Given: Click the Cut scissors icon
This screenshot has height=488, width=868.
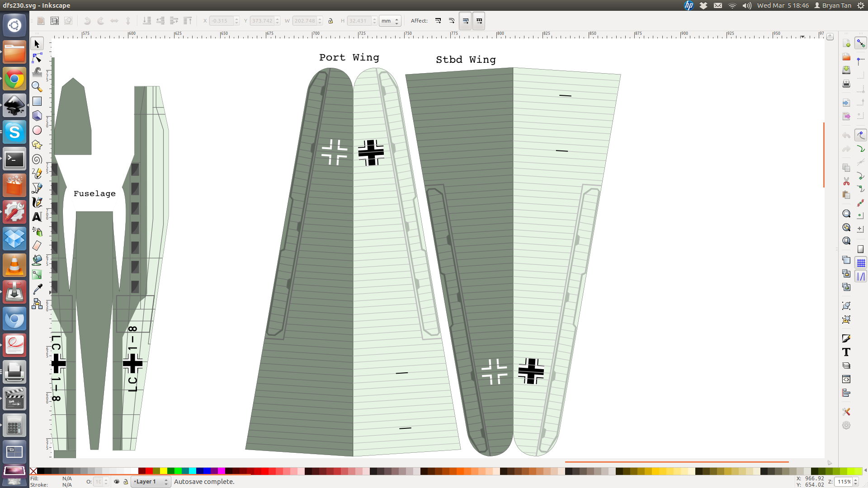Looking at the screenshot, I should pyautogui.click(x=846, y=181).
